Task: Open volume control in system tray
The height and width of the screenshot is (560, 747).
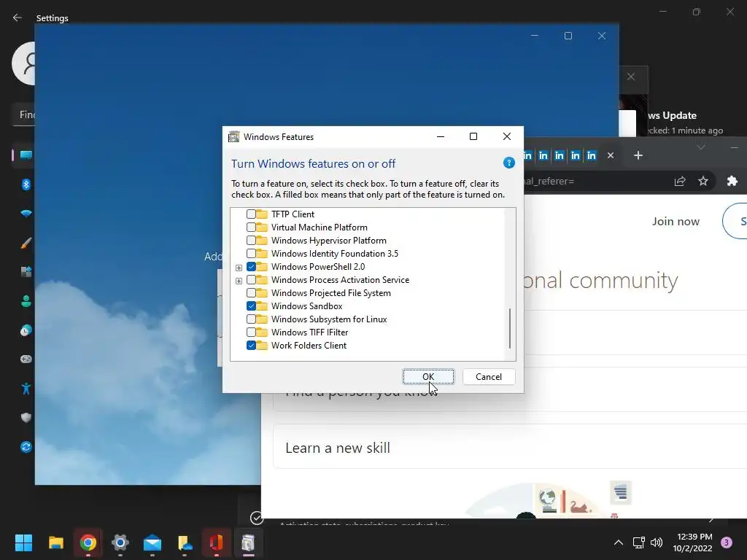Action: [657, 542]
